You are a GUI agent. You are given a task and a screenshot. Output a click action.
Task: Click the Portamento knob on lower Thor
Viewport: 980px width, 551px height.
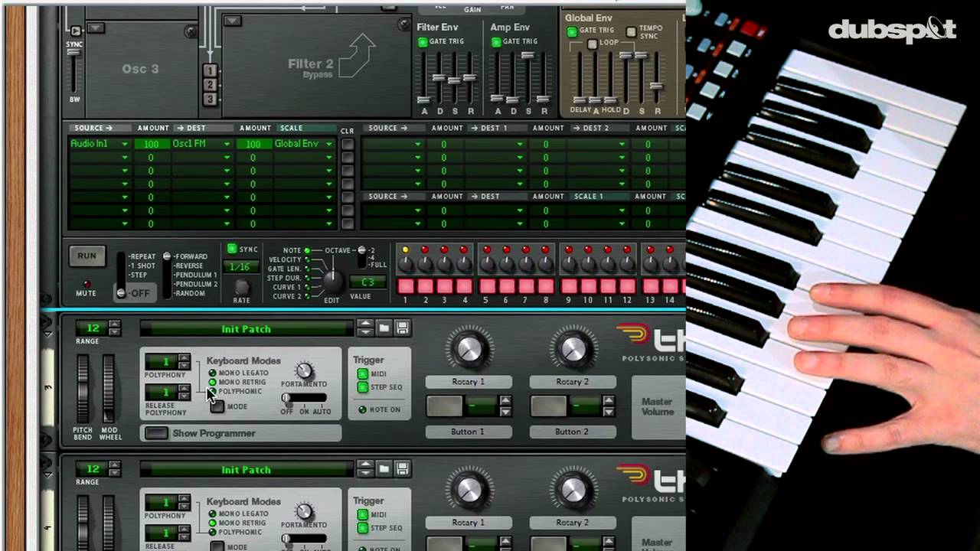click(304, 511)
